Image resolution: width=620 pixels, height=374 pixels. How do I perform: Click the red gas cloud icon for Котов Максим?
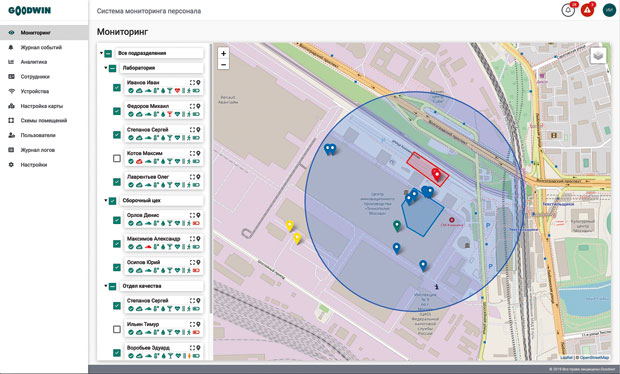(x=139, y=161)
